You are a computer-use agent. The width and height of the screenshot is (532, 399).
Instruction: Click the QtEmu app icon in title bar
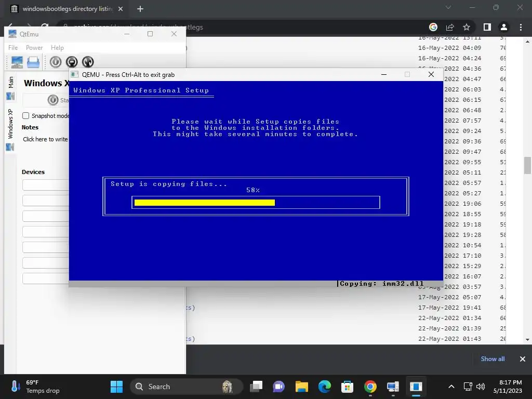pyautogui.click(x=12, y=34)
